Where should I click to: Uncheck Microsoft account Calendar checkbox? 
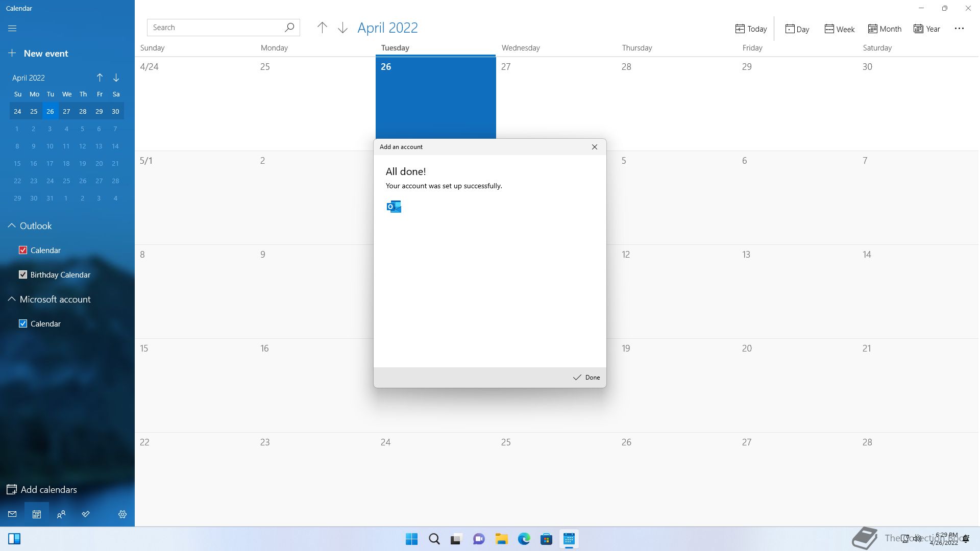[x=23, y=323]
